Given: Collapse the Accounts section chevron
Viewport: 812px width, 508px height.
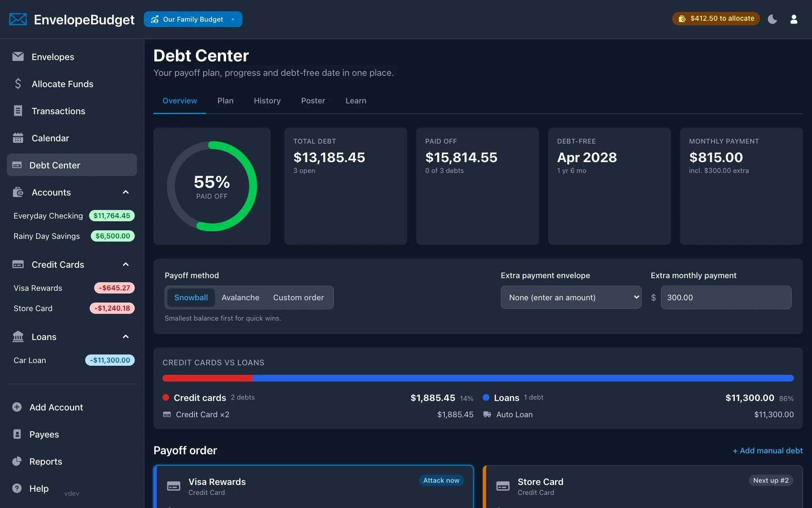Looking at the screenshot, I should (126, 192).
